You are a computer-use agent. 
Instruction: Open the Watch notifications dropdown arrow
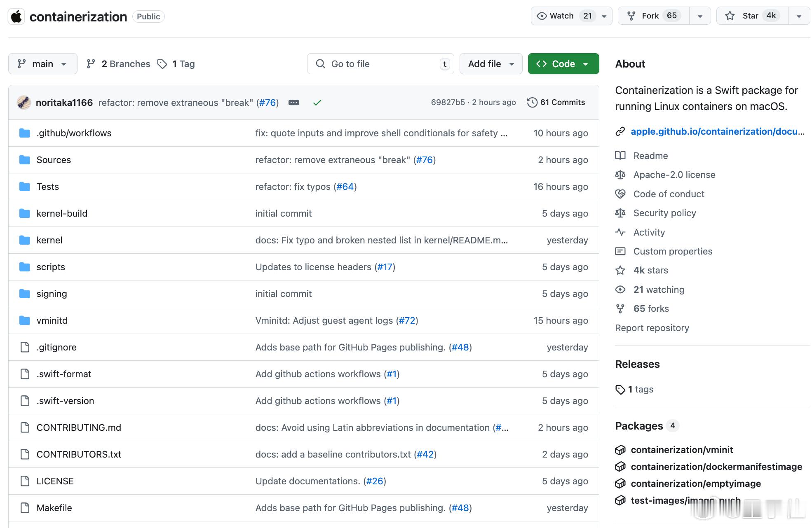[x=604, y=16]
